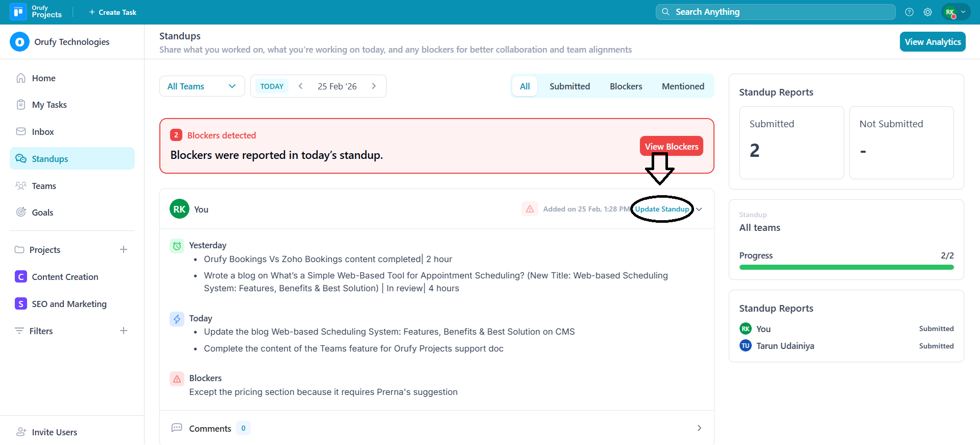Image resolution: width=980 pixels, height=445 pixels.
Task: Open the RK user profile menu
Action: (955, 12)
